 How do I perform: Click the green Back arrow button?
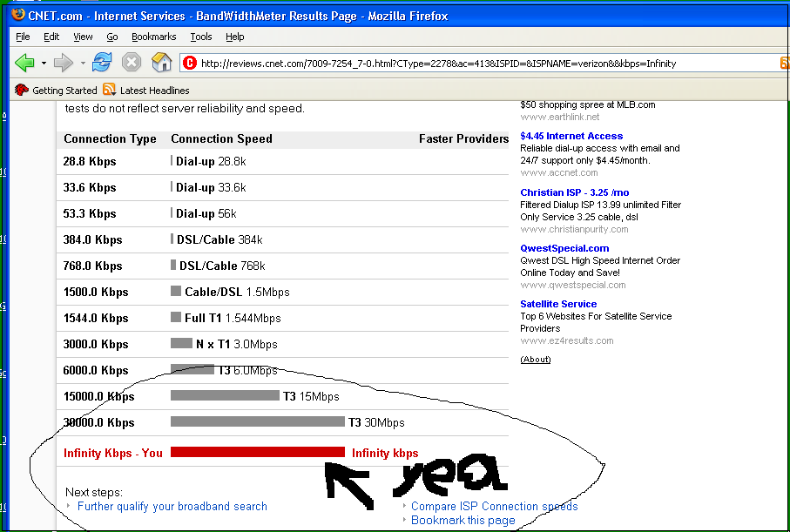[x=24, y=63]
